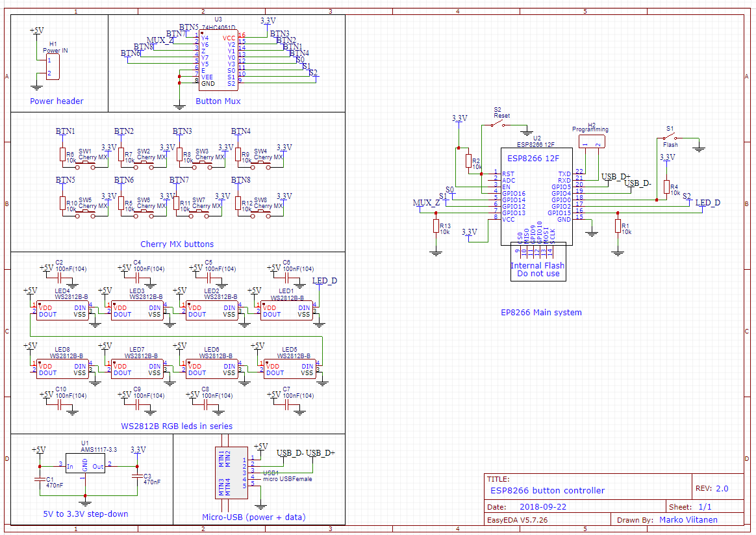Viewport: 756px width, 535px height.
Task: Click the AMS1117-3.3 regulator component
Action: click(x=85, y=467)
